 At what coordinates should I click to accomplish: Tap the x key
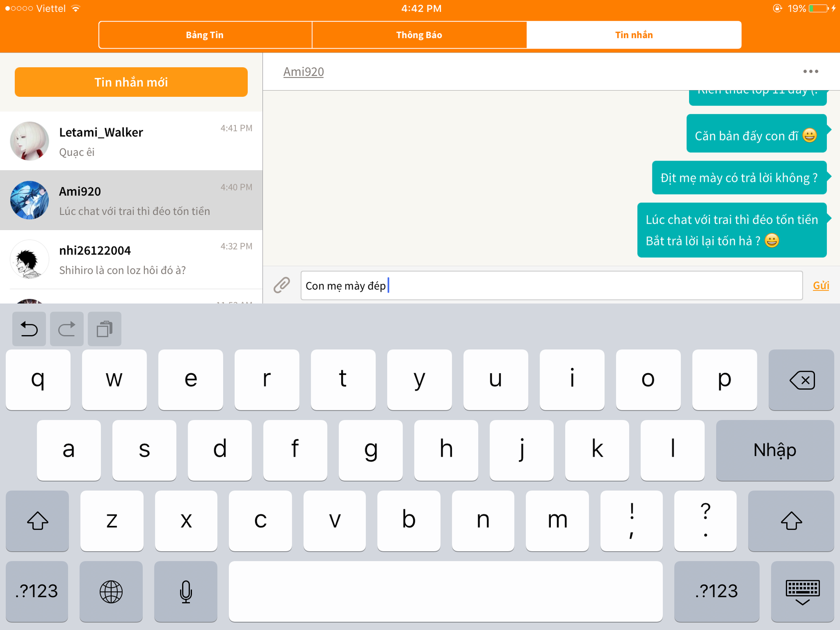pos(186,521)
